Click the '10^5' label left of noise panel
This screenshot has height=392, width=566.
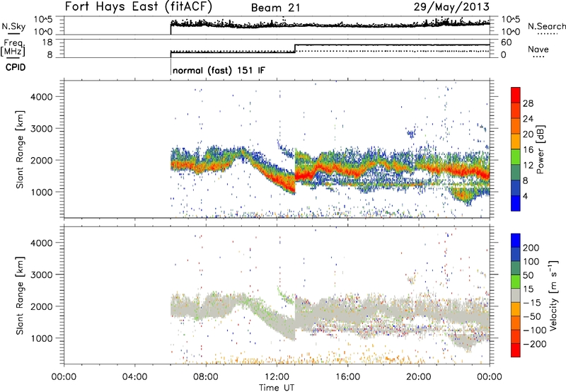pos(43,20)
